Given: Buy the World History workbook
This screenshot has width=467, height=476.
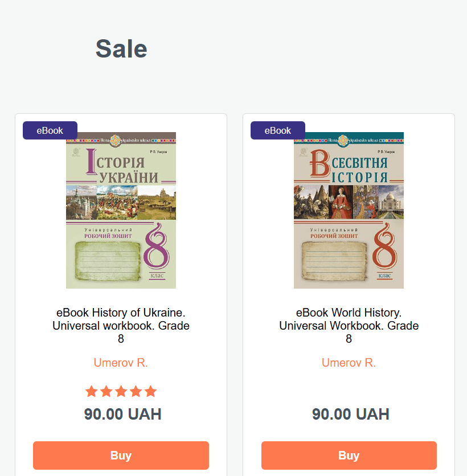Looking at the screenshot, I should coord(349,456).
